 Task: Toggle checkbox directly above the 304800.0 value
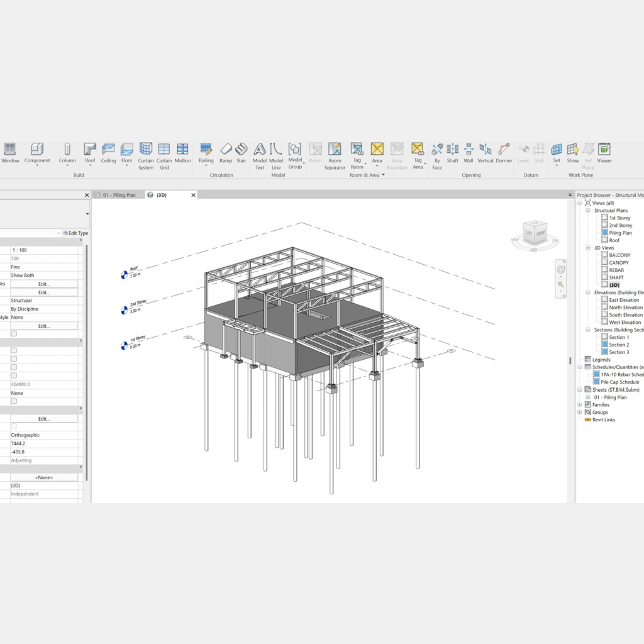pyautogui.click(x=14, y=375)
